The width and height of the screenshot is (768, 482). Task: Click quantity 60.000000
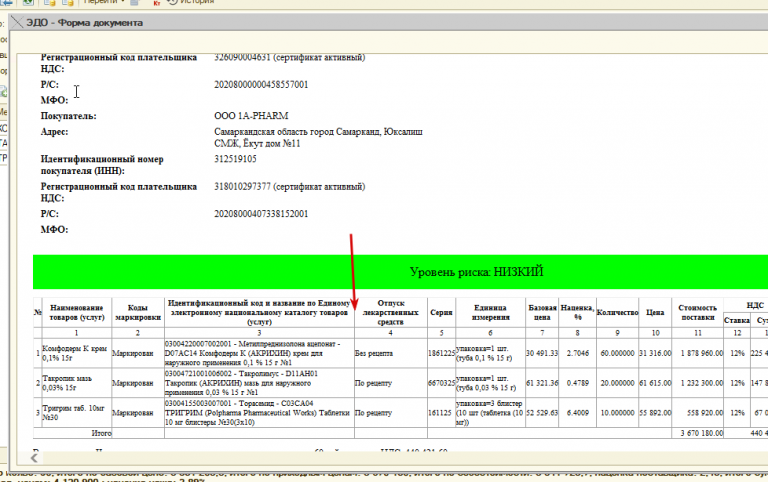click(617, 353)
